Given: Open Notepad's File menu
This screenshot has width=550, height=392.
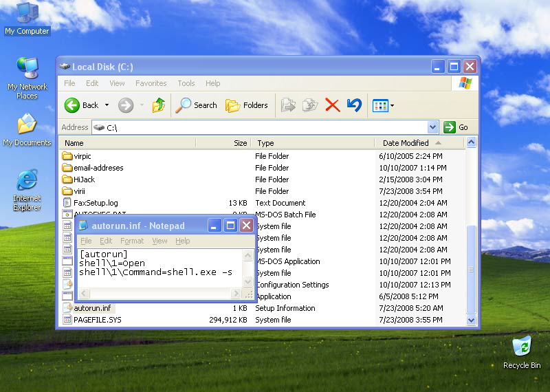Looking at the screenshot, I should tap(86, 241).
